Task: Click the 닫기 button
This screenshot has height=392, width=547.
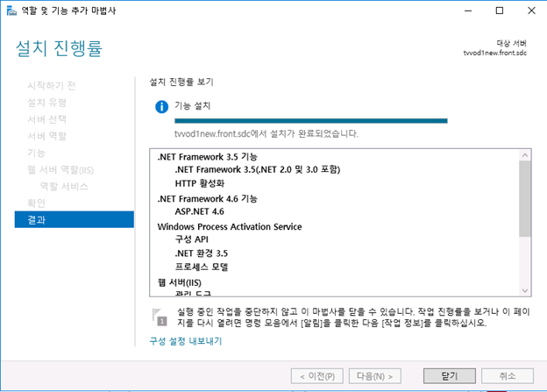Action: 450,376
